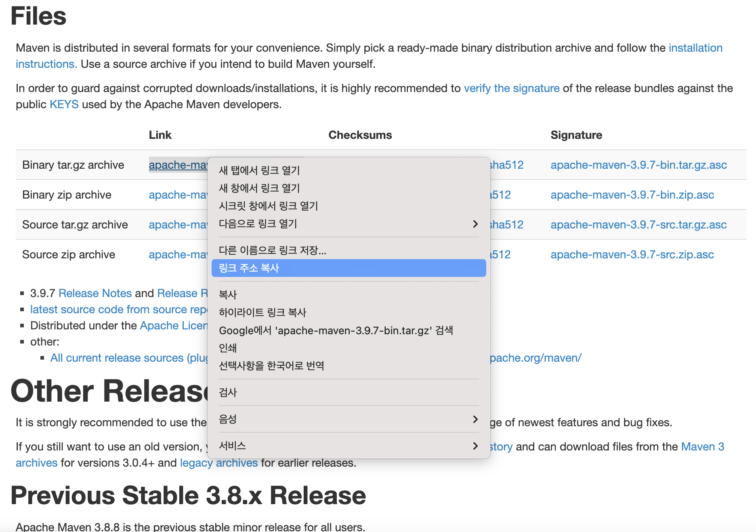
Task: Open '검사' inspect menu item
Action: 349,392
